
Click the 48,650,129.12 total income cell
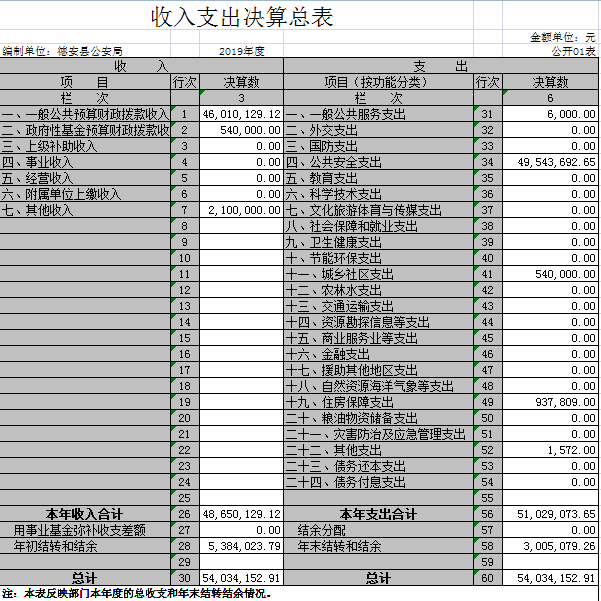click(241, 514)
